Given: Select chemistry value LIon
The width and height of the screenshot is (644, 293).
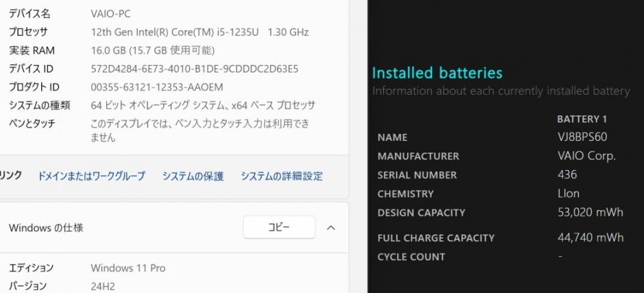Looking at the screenshot, I should pos(569,194).
